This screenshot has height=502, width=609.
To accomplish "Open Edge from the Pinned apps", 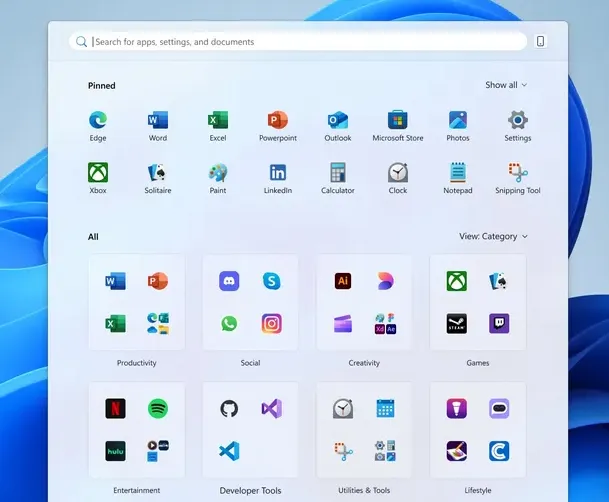I will pyautogui.click(x=98, y=120).
